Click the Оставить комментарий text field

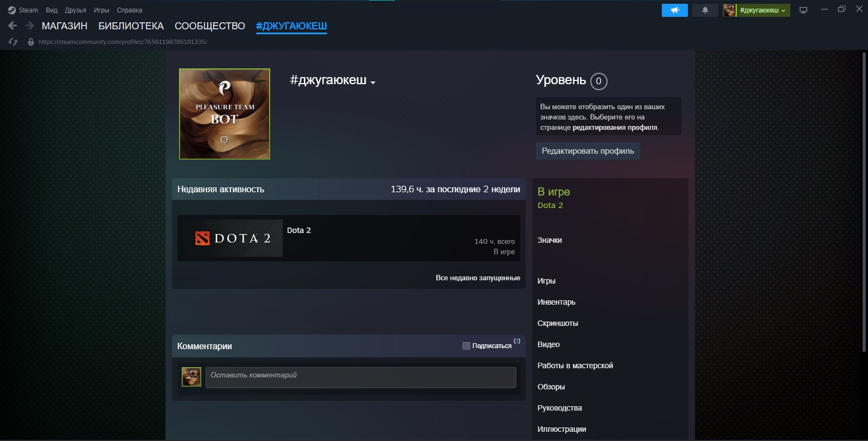(x=360, y=377)
